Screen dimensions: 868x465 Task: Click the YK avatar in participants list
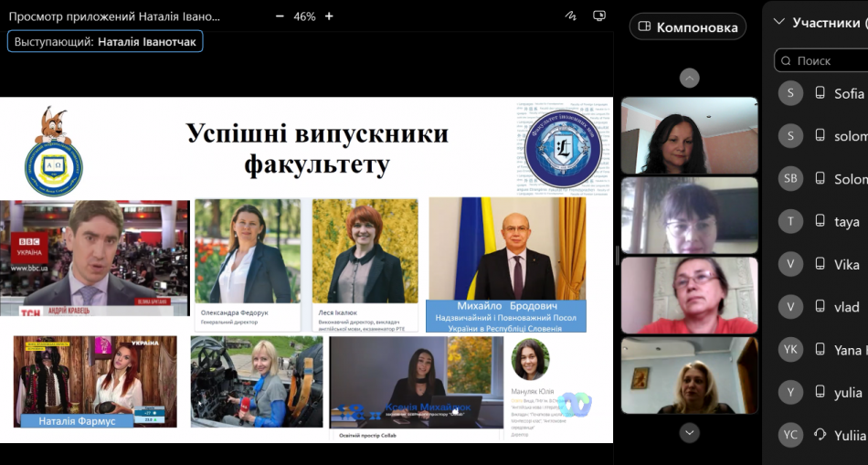(x=790, y=349)
